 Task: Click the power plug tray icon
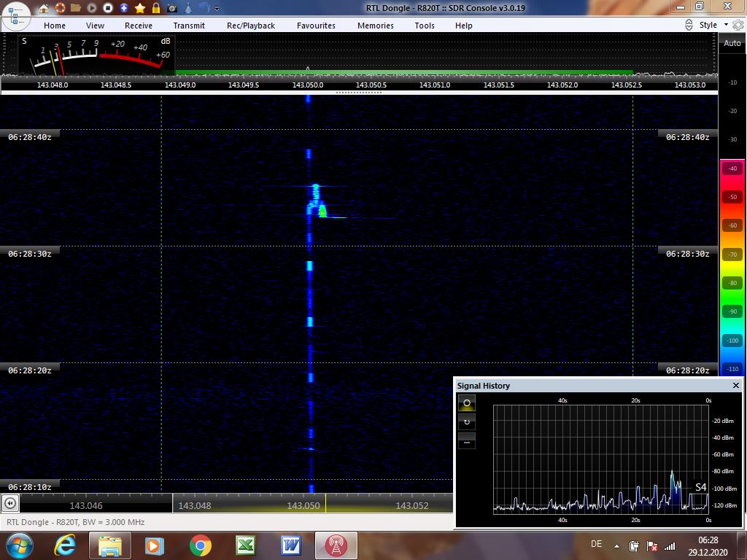pyautogui.click(x=634, y=546)
